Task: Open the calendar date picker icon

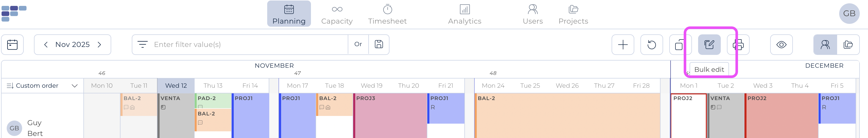Action: [x=12, y=45]
